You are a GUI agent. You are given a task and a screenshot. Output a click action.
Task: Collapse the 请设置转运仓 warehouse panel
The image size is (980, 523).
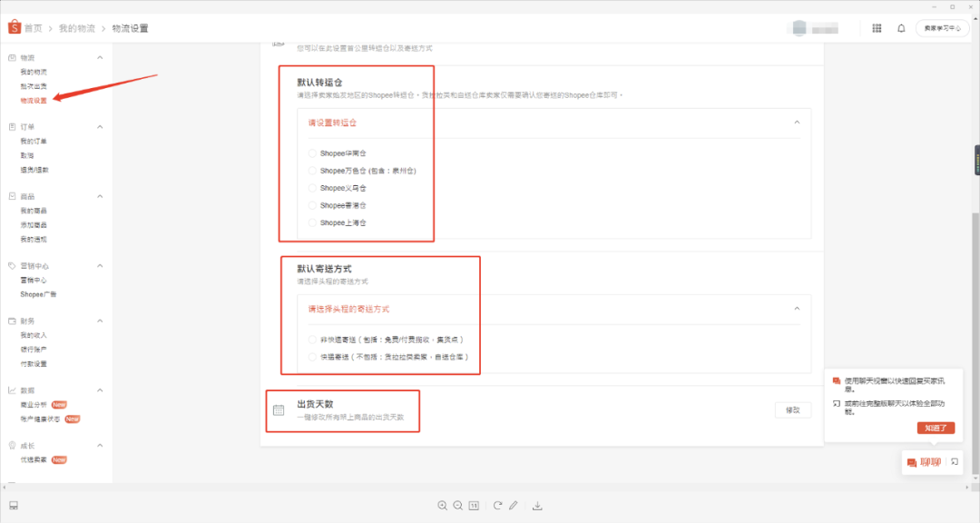click(797, 122)
